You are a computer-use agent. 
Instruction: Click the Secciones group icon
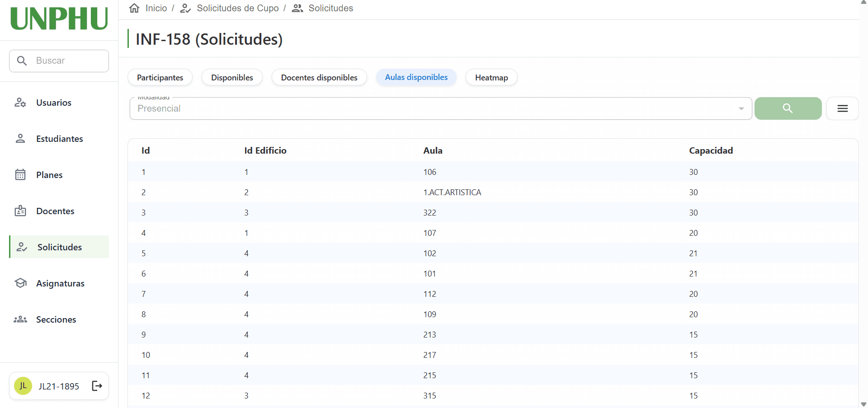tap(20, 319)
